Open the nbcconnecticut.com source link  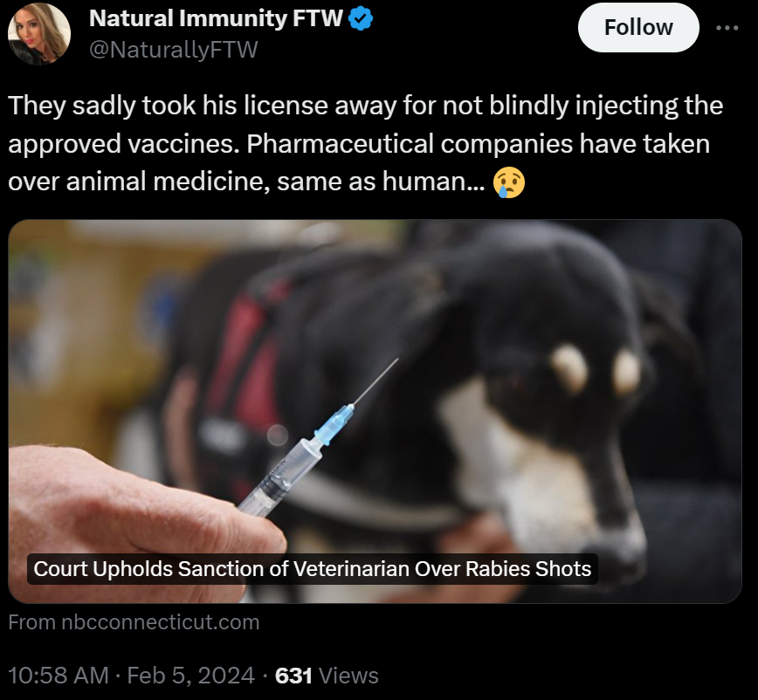click(161, 621)
